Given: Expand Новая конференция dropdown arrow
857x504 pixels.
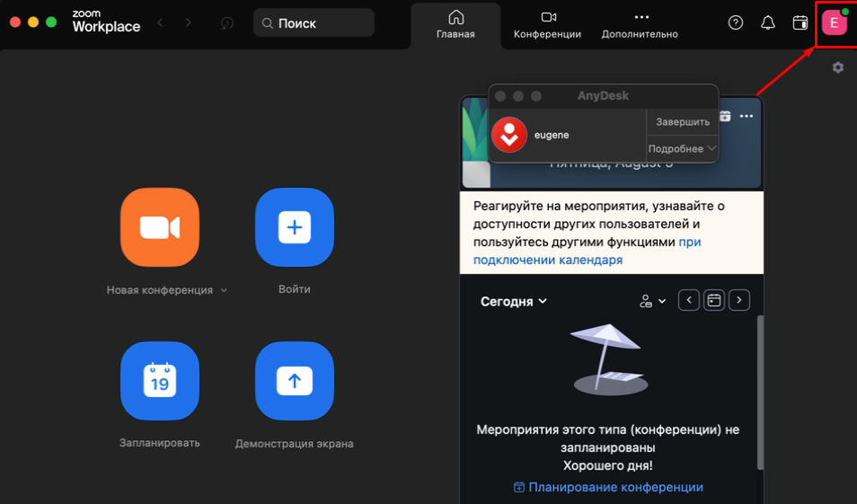Looking at the screenshot, I should pyautogui.click(x=224, y=291).
